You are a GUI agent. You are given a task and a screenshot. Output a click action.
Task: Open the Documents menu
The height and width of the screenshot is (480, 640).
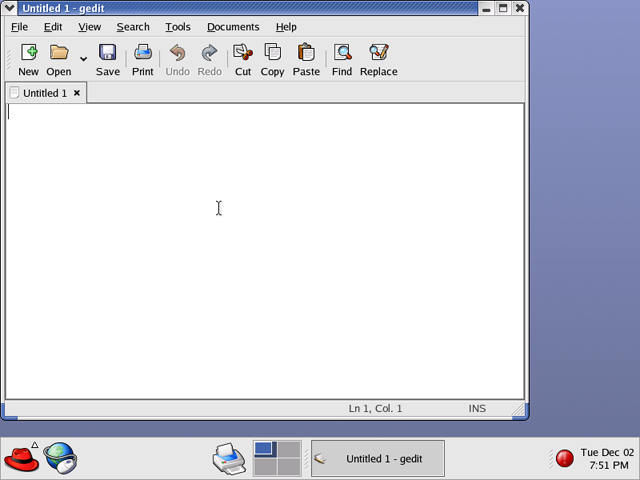[x=233, y=27]
